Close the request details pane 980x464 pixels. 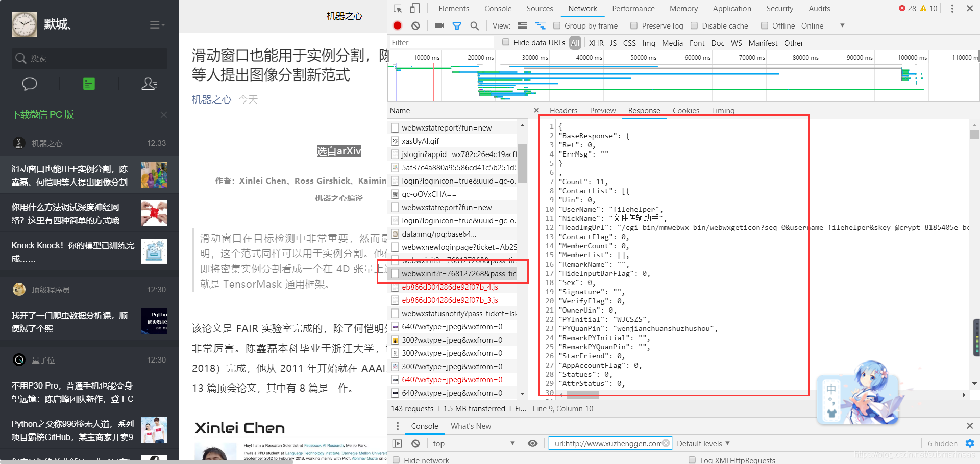[x=536, y=110]
